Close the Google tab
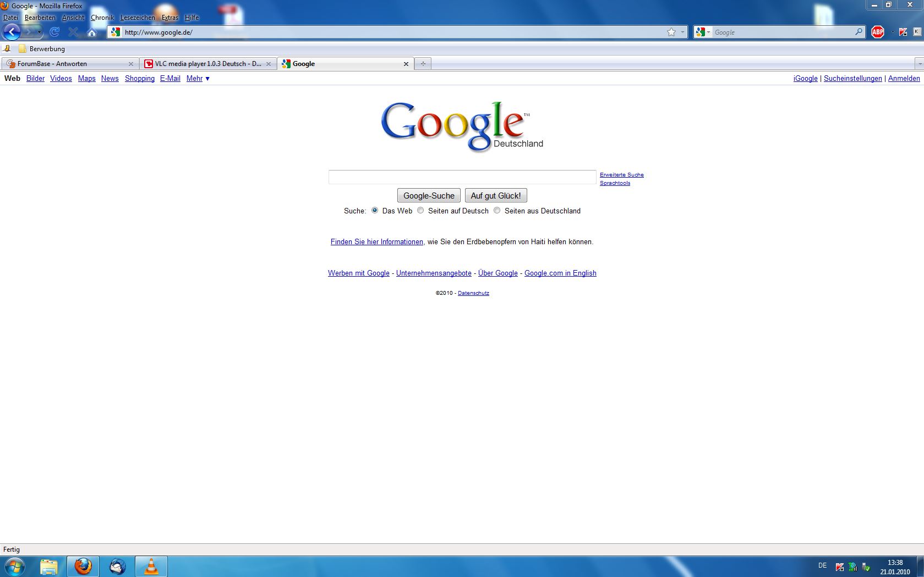This screenshot has height=577, width=924. (406, 64)
